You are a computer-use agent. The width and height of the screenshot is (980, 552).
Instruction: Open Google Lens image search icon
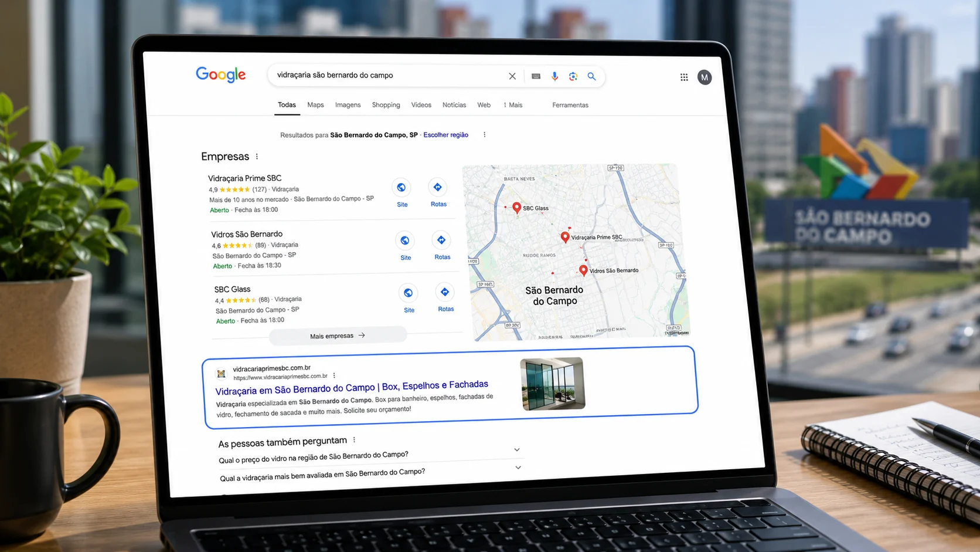(573, 76)
